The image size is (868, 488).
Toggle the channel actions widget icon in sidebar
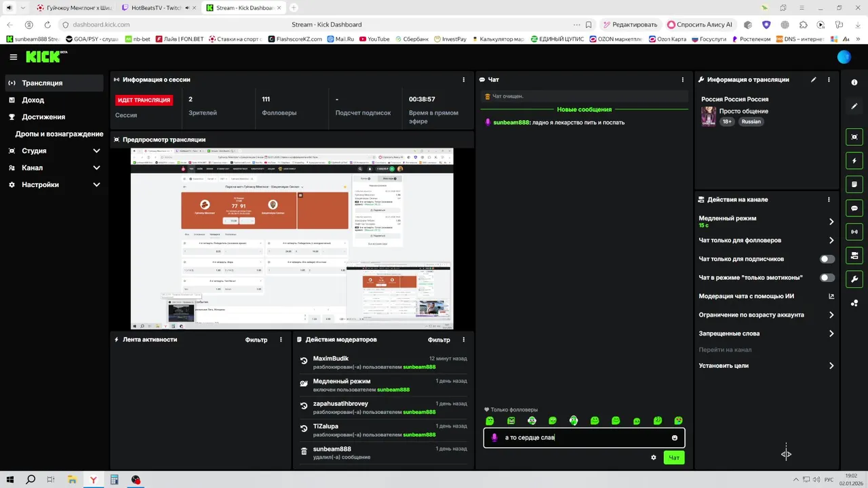pos(854,256)
